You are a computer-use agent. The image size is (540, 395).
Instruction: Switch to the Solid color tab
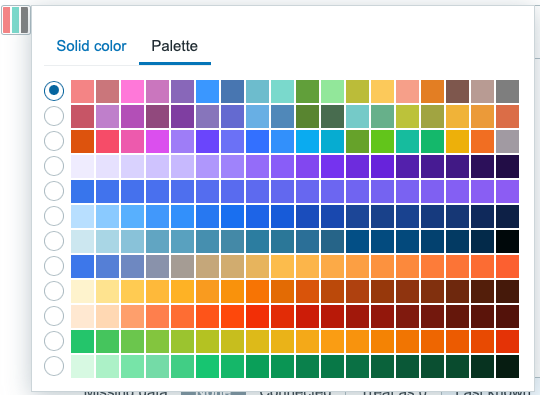coord(91,46)
